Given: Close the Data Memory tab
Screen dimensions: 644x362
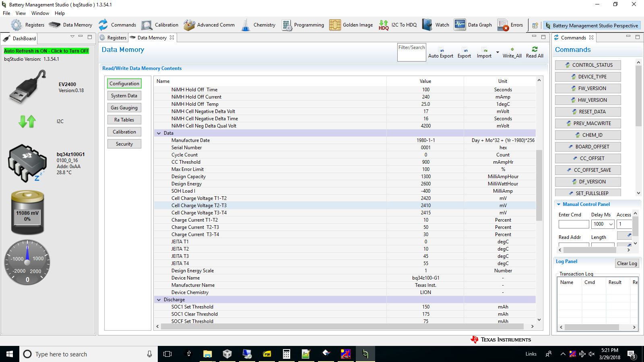Looking at the screenshot, I should click(x=172, y=37).
